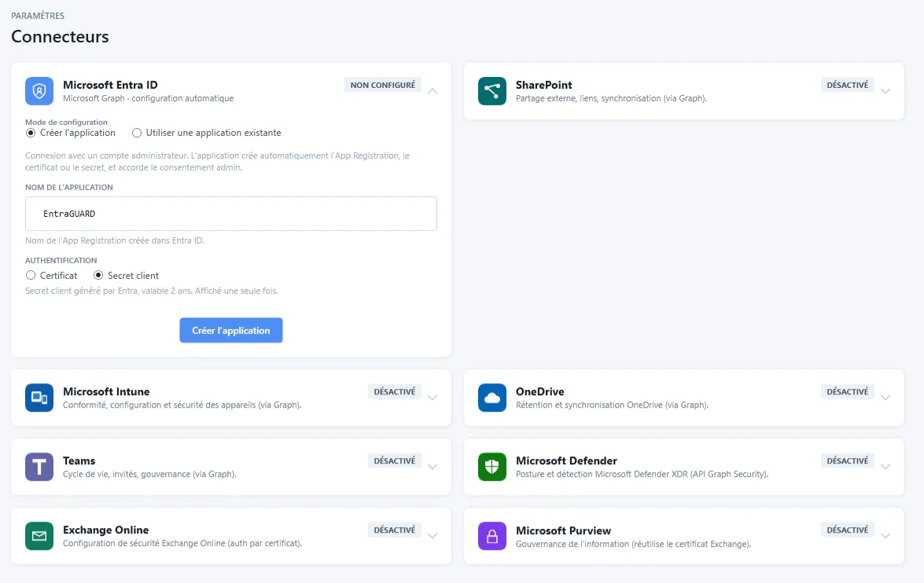Click 'Posture et détection Microsoft Defender XDR' text

(x=642, y=474)
